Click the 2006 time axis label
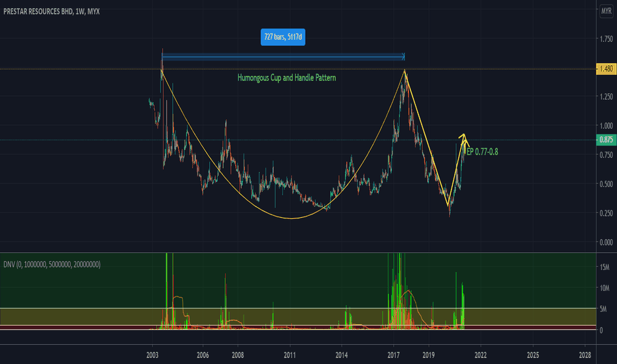The height and width of the screenshot is (364, 617). [x=203, y=355]
